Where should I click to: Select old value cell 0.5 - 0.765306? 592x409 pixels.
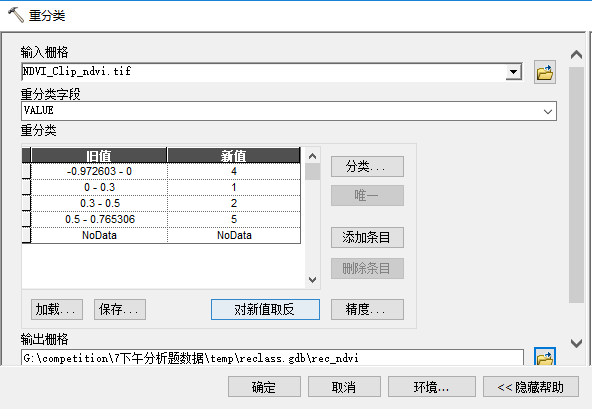point(99,219)
